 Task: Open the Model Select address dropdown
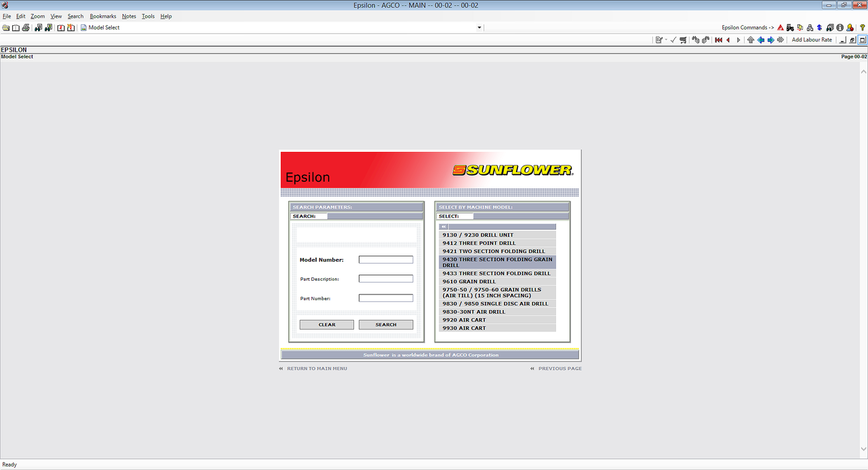pos(479,28)
